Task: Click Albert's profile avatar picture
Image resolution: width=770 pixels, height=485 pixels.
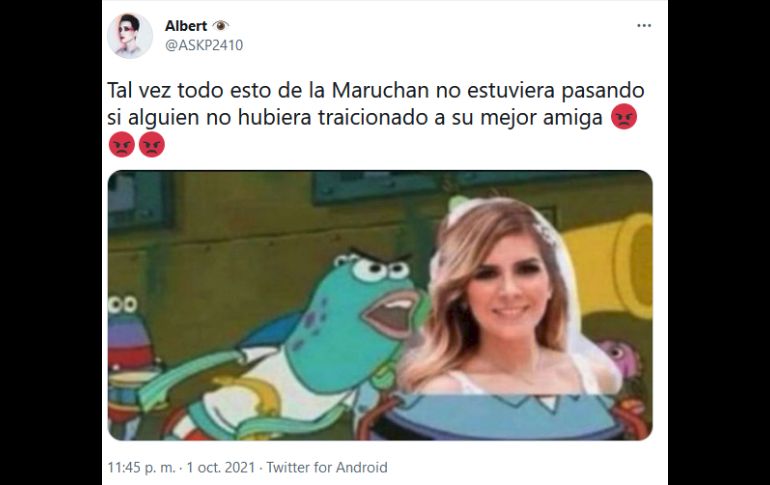Action: [x=130, y=35]
